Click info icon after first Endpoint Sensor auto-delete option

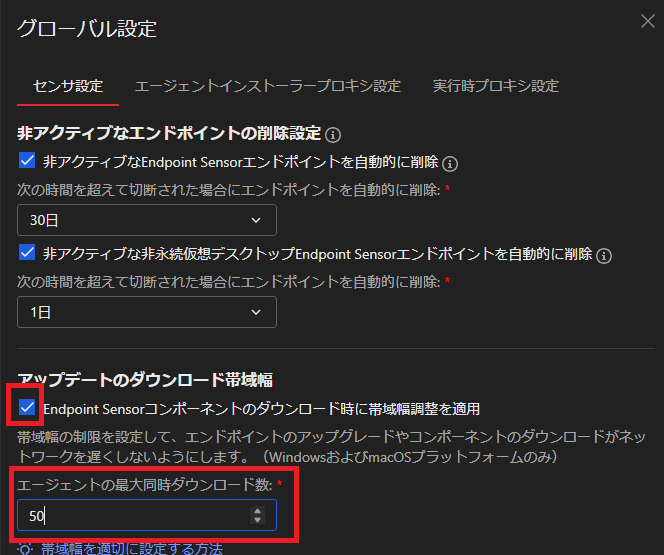pyautogui.click(x=450, y=162)
